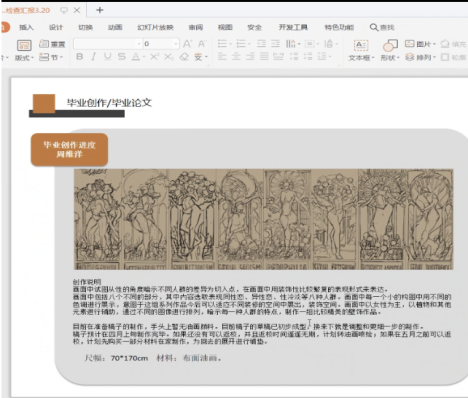The image size is (468, 398).
Task: Insert a text box (文本框)
Action: click(361, 50)
